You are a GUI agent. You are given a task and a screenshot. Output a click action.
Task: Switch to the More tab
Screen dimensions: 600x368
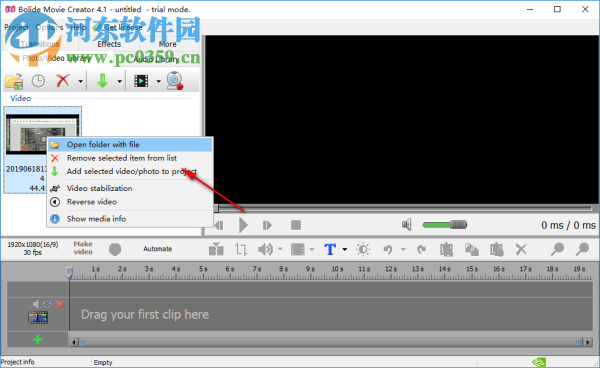(x=168, y=44)
